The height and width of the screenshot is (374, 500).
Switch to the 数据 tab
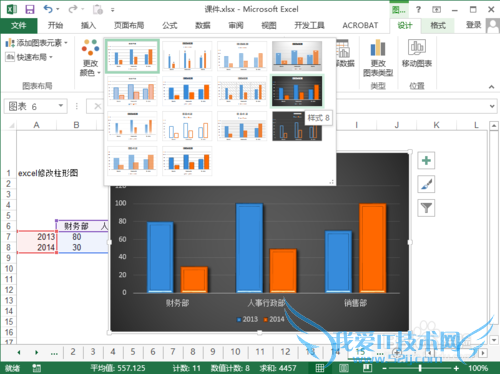point(203,25)
